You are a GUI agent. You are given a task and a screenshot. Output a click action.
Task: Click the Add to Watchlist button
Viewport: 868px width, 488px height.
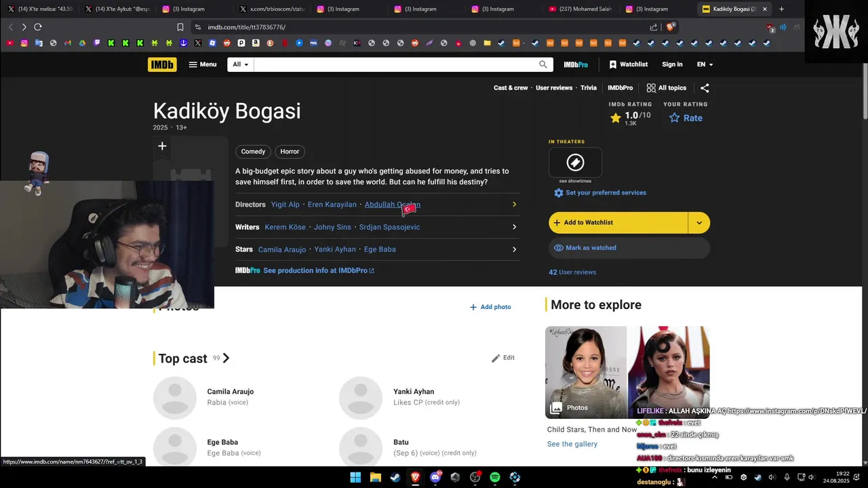(x=618, y=222)
